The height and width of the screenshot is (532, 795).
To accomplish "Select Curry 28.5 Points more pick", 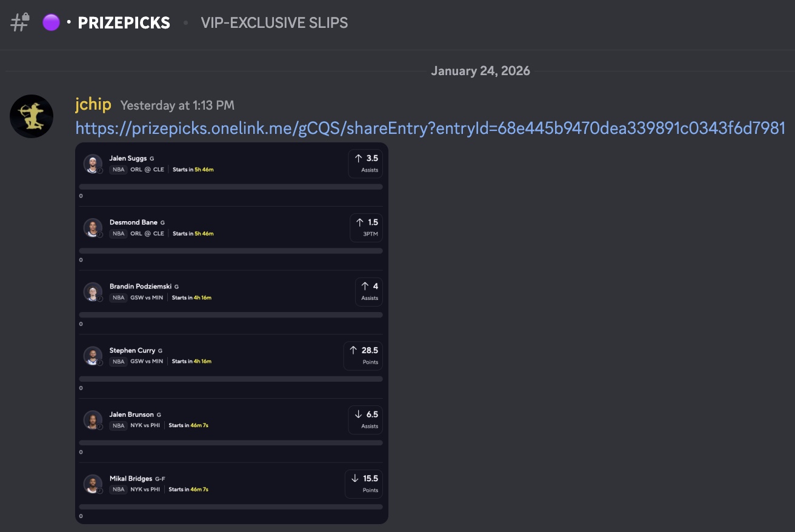I will pyautogui.click(x=363, y=356).
